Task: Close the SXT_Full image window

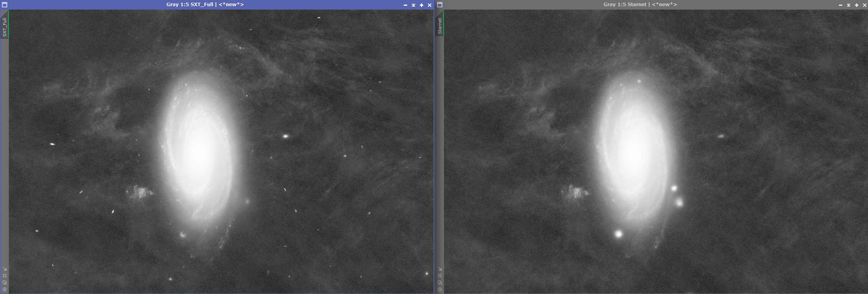Action: [429, 5]
